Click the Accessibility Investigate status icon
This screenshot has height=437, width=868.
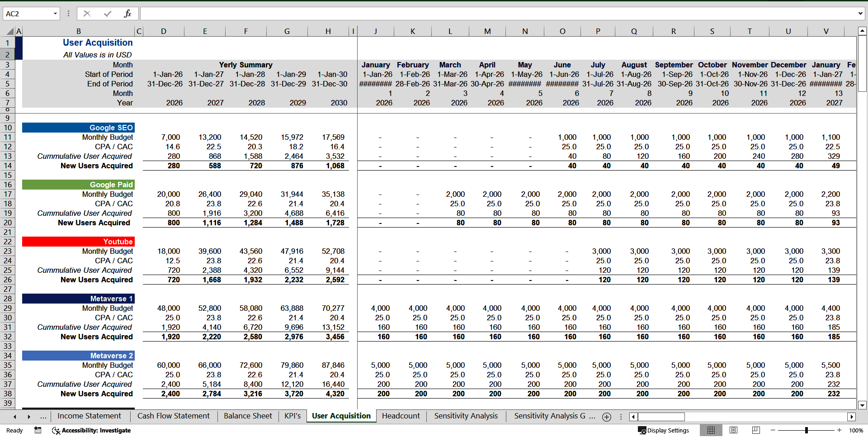click(x=56, y=431)
